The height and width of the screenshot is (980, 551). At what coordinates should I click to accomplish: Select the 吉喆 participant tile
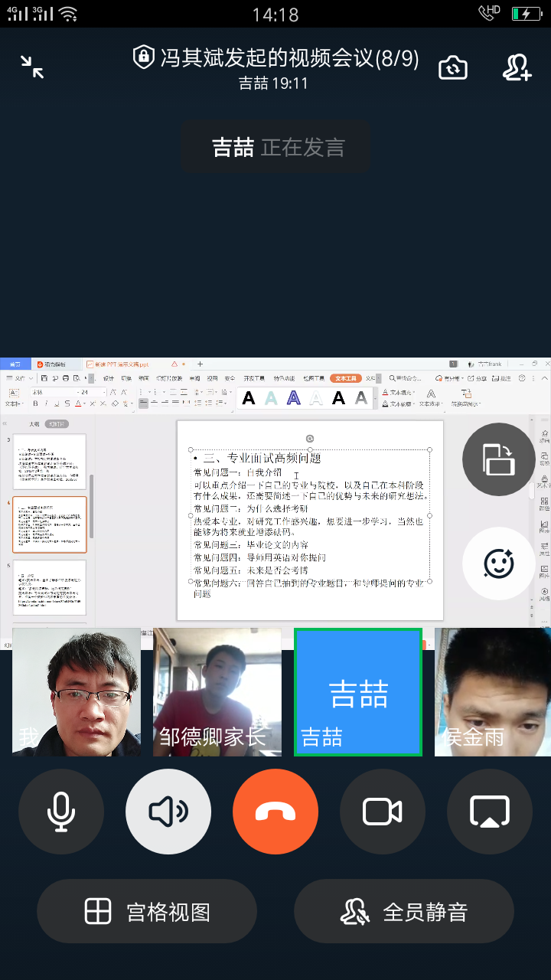click(x=358, y=692)
